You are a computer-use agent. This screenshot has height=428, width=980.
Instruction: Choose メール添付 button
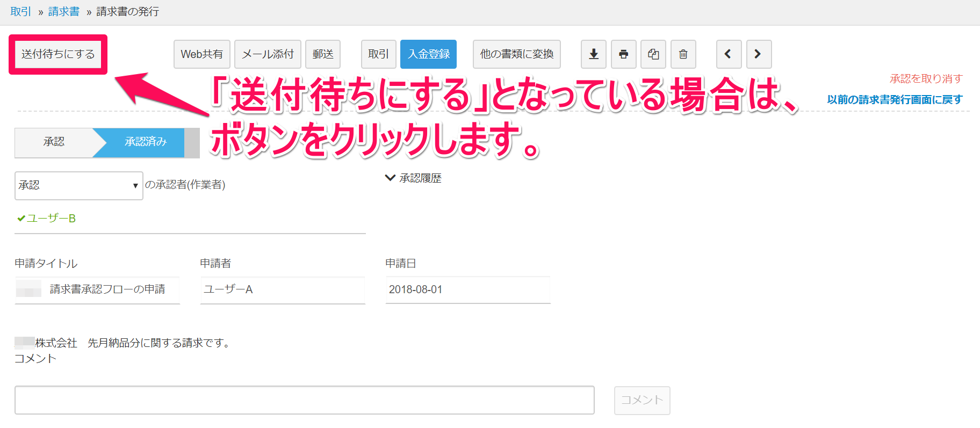coord(268,54)
